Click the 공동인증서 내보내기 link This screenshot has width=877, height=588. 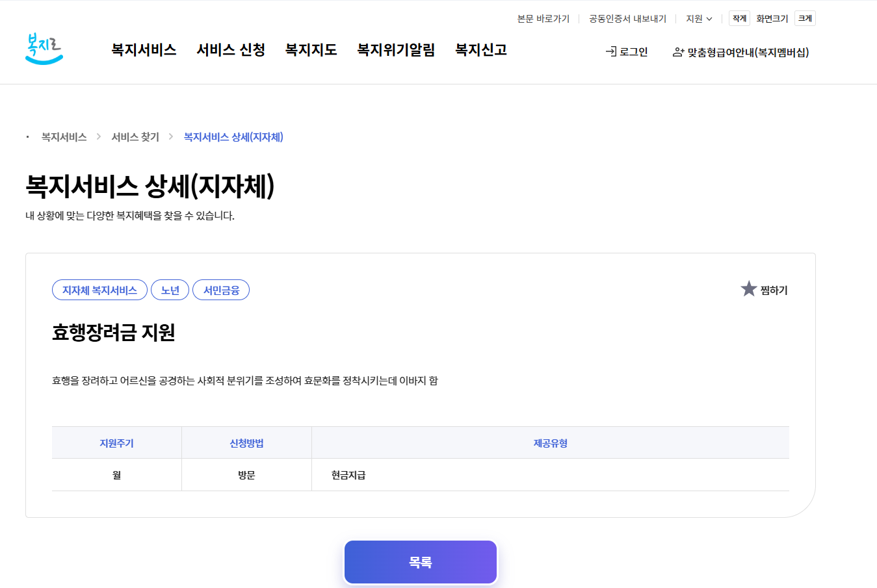627,19
